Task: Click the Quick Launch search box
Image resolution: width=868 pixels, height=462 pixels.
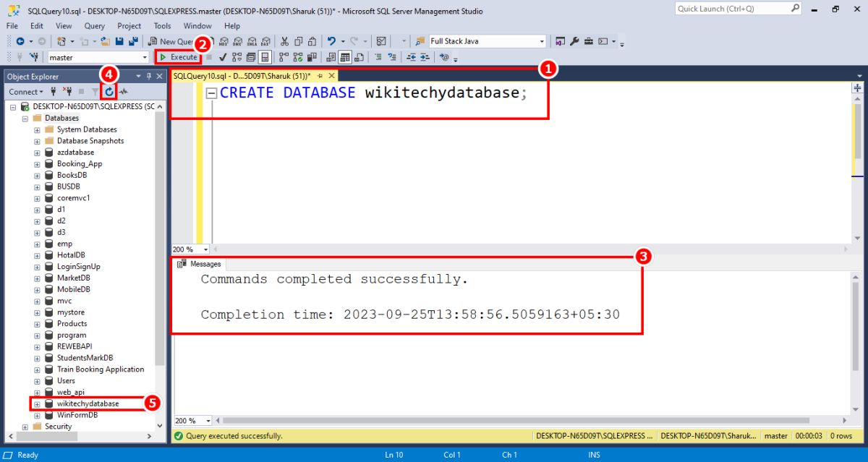Action: click(x=738, y=9)
